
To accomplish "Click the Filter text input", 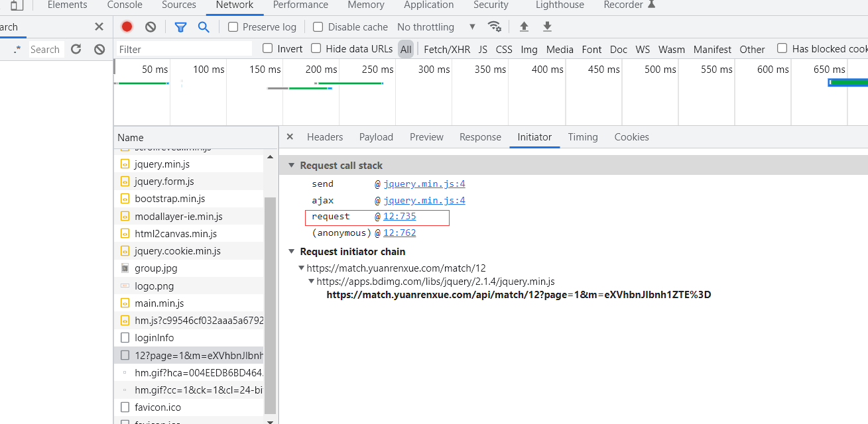I will click(184, 49).
